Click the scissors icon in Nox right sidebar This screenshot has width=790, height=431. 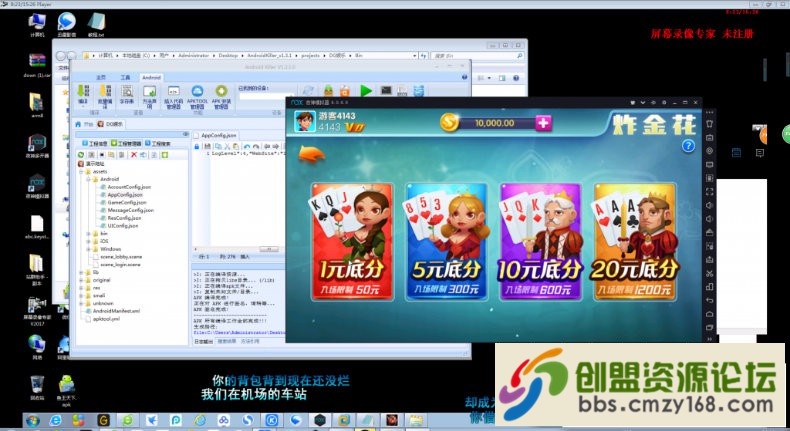point(709,274)
